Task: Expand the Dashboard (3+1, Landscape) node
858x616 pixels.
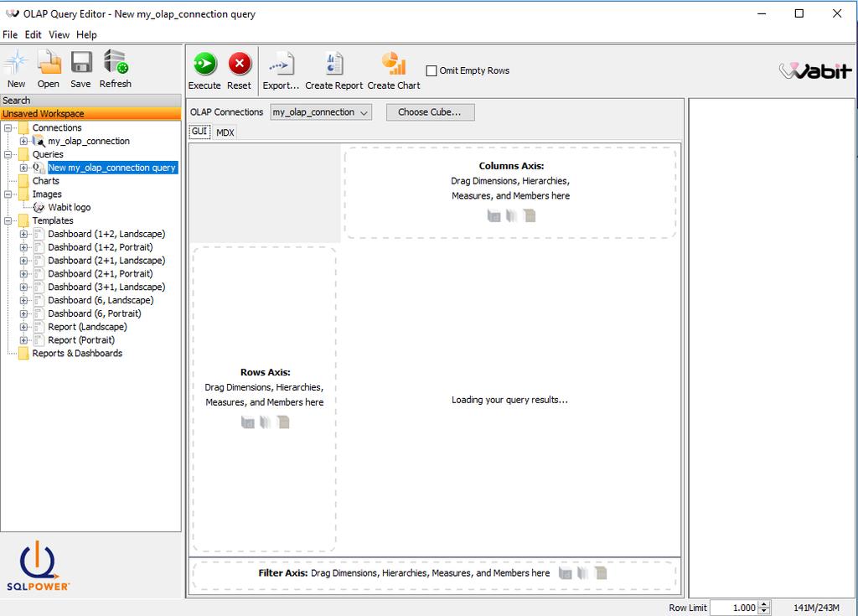Action: tap(23, 287)
